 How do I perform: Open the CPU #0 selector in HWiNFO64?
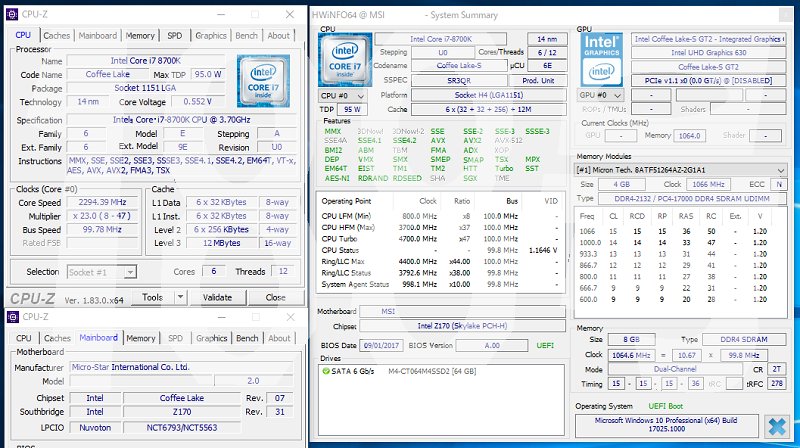click(x=343, y=95)
